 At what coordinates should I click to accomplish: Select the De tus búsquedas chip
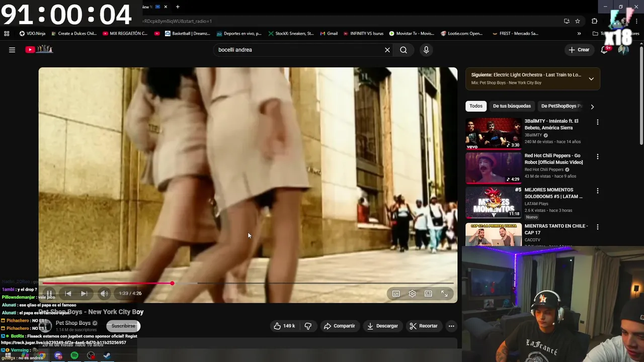coord(512,106)
